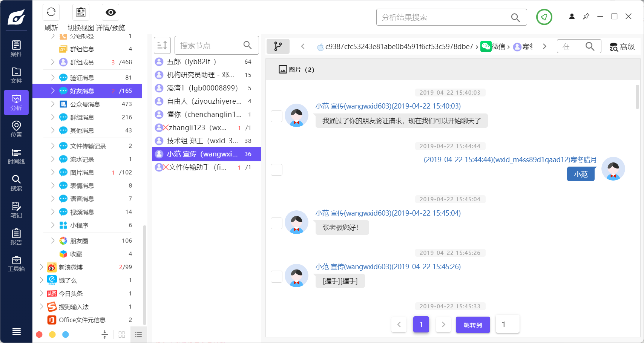This screenshot has width=644, height=343.
Task: Click the 刷新 refresh icon
Action: point(51,12)
